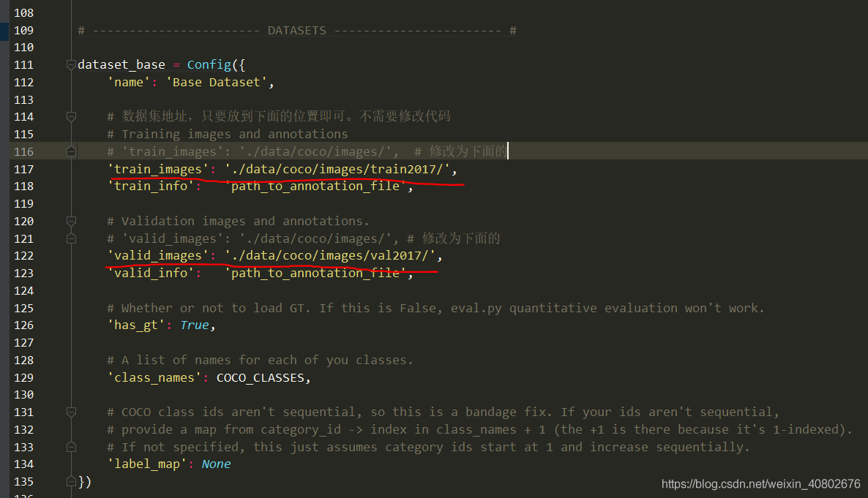Viewport: 868px width, 498px height.
Task: Click line number 134 in the gutter
Action: (24, 464)
